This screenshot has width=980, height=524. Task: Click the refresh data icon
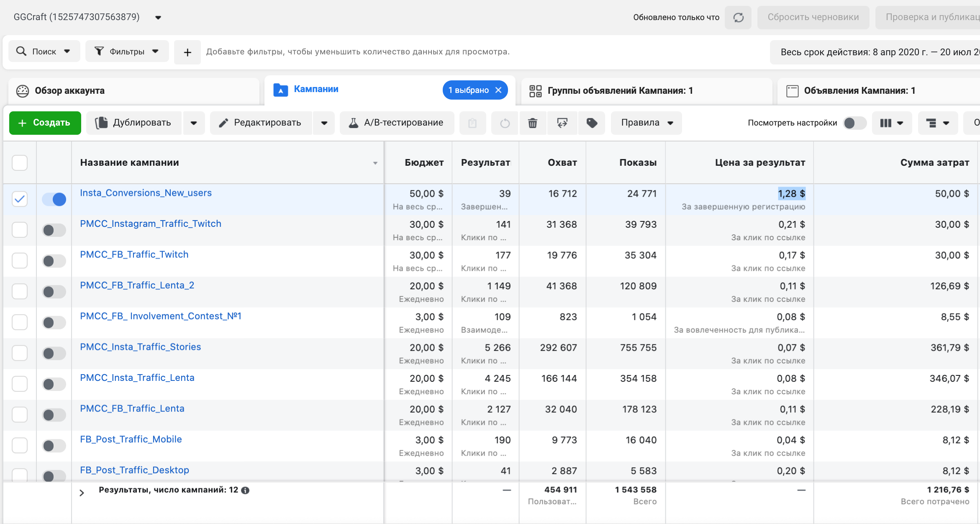coord(739,17)
